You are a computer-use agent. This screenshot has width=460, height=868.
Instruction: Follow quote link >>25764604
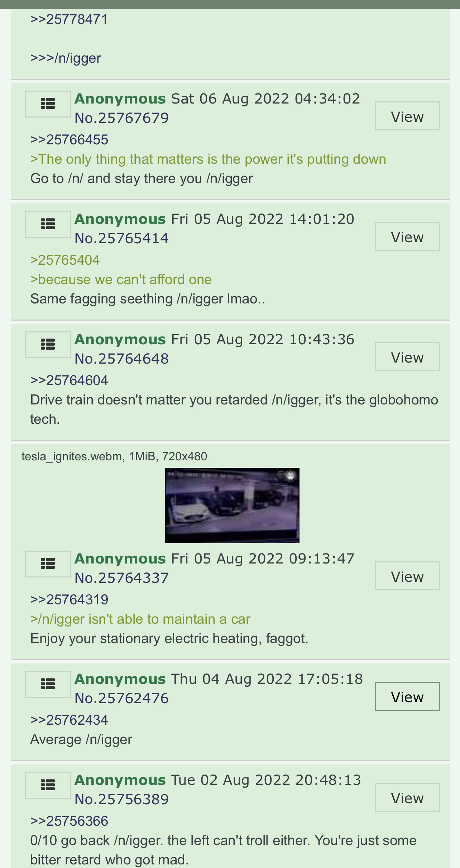point(69,380)
